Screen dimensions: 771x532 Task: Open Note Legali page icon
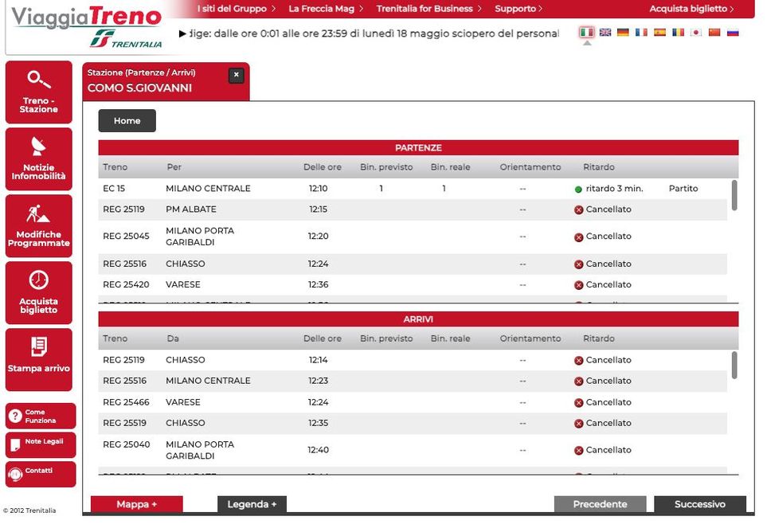click(x=15, y=445)
